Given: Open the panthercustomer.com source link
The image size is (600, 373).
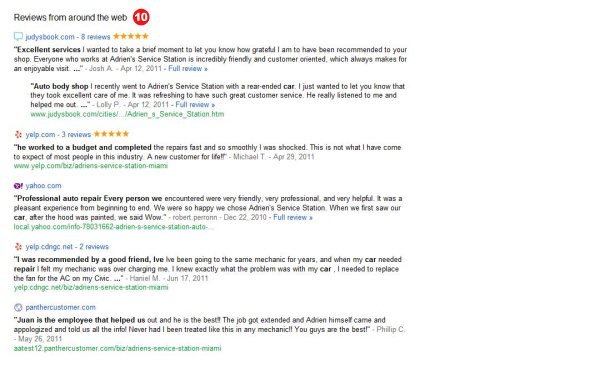Looking at the screenshot, I should [60, 307].
